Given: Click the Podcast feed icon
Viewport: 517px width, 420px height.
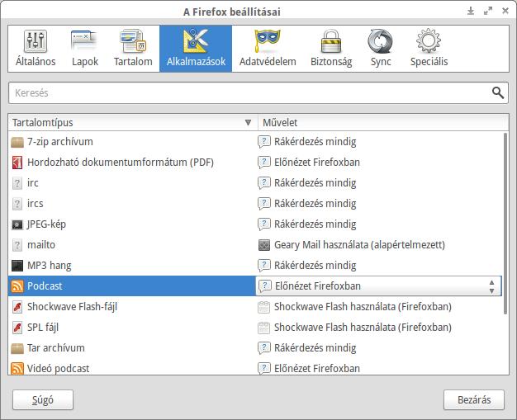Looking at the screenshot, I should [17, 286].
